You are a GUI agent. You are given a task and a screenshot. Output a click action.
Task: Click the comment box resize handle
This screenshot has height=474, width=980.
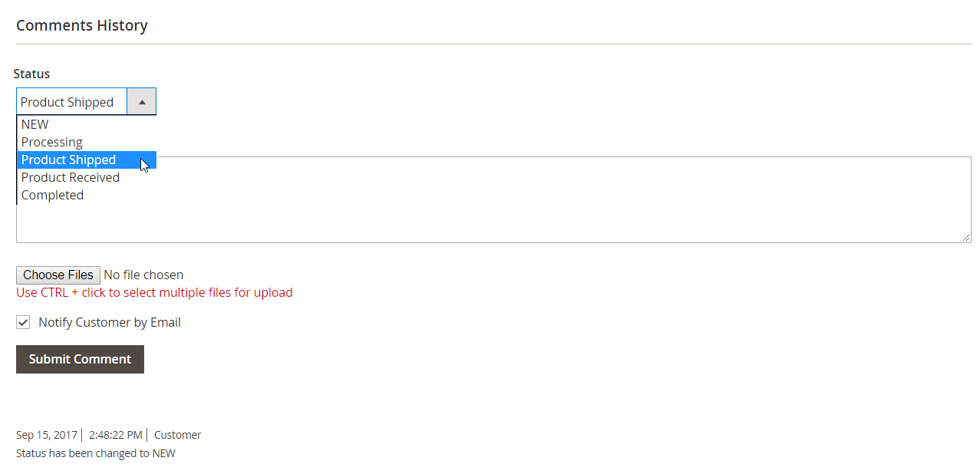966,238
